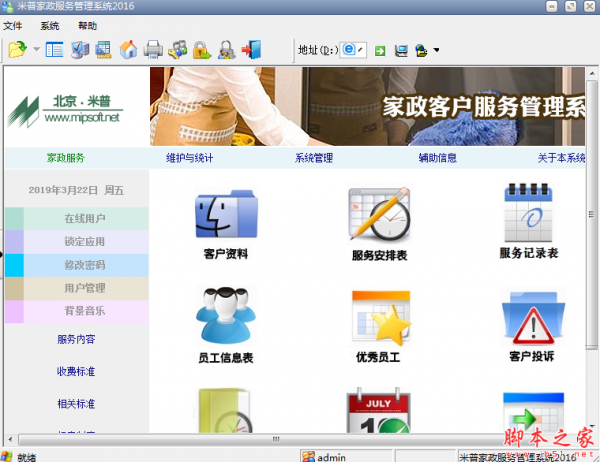Expand the arrow next to the folder icon

pyautogui.click(x=36, y=49)
